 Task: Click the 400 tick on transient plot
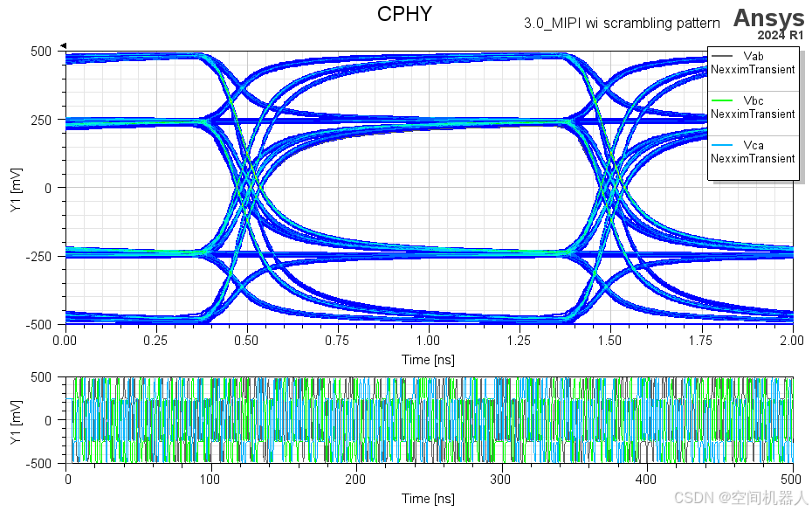(646, 480)
